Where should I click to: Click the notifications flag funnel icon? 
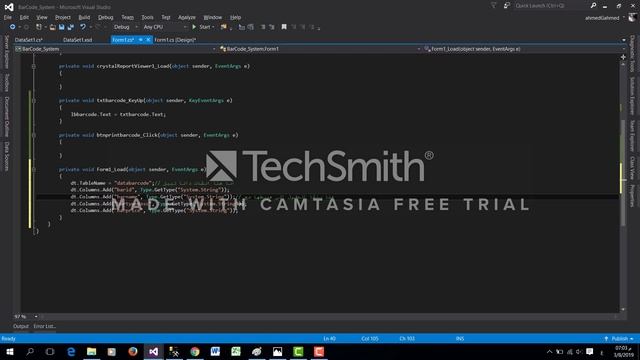[493, 6]
